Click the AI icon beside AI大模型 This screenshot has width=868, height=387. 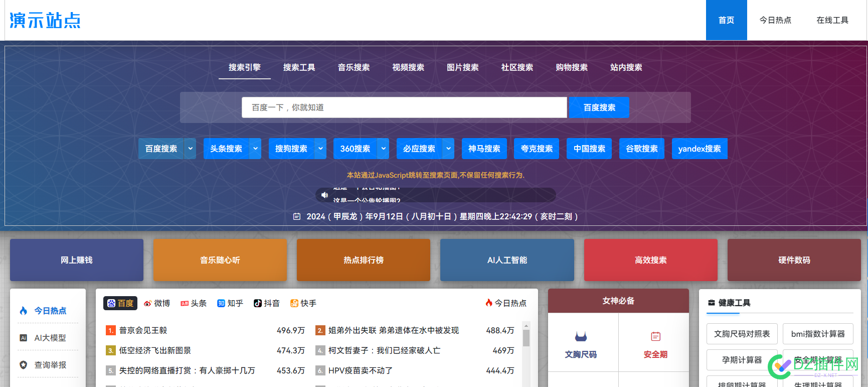23,338
